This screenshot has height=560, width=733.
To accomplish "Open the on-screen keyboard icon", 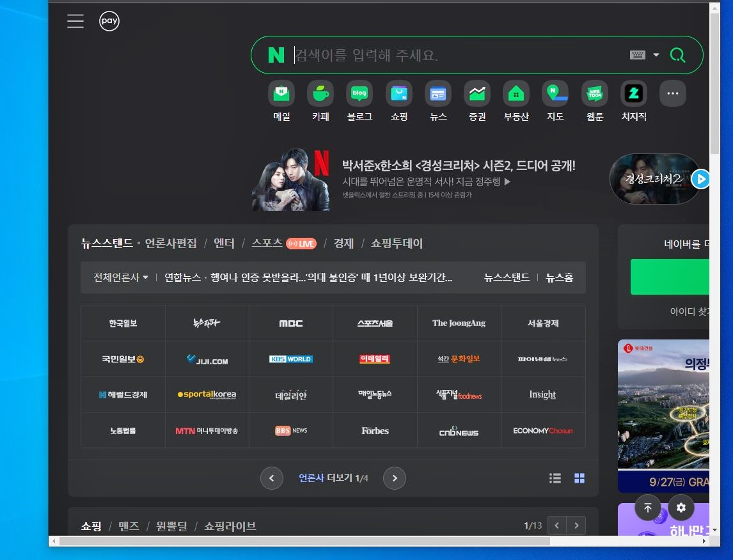I will pos(638,55).
